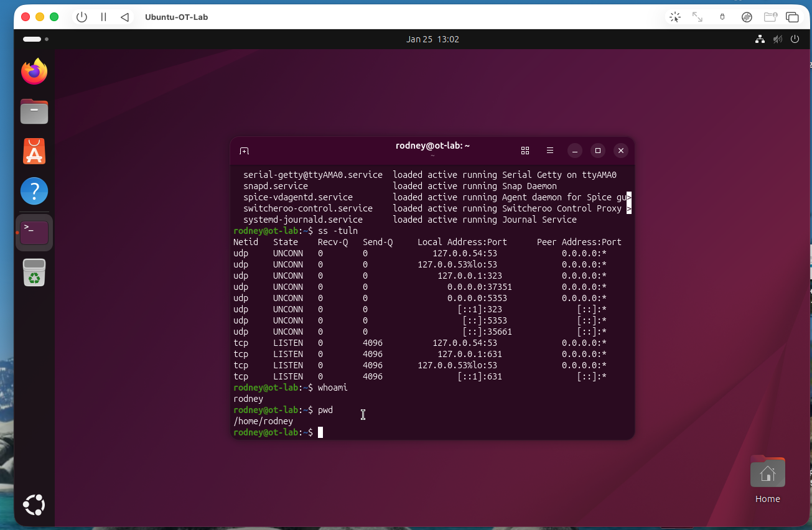
Task: Open Ubuntu Software from the dock
Action: [34, 151]
